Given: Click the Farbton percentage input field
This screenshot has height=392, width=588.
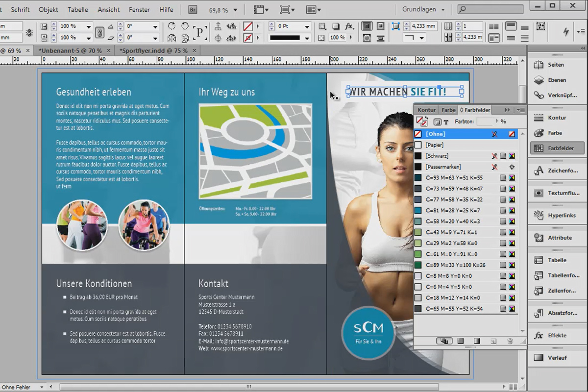Looking at the screenshot, I should 485,122.
